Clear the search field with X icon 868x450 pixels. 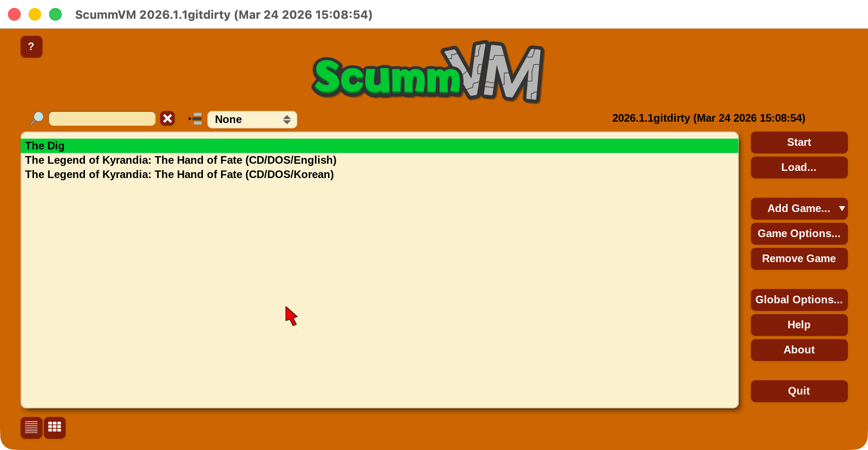coord(168,119)
